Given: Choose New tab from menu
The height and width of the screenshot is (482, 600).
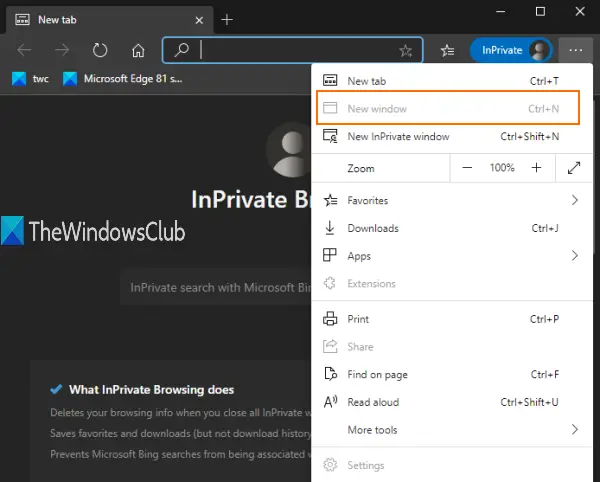Looking at the screenshot, I should pos(452,81).
